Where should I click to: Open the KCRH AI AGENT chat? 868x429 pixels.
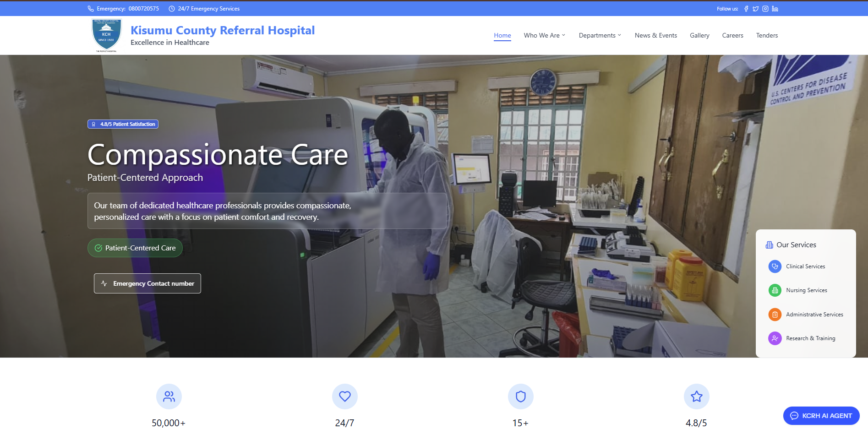[x=821, y=416]
